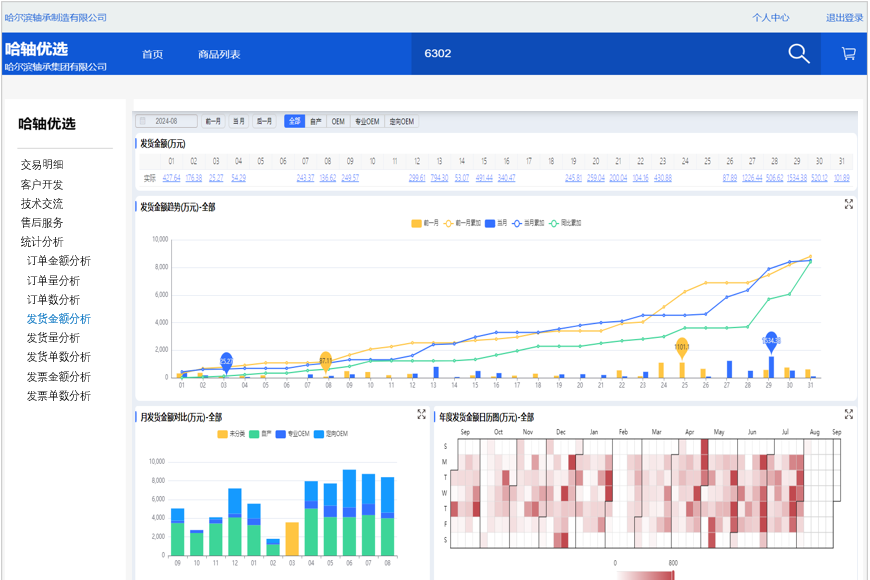Open 发货单数分析 in the sidebar
This screenshot has width=870, height=580.
pos(59,357)
